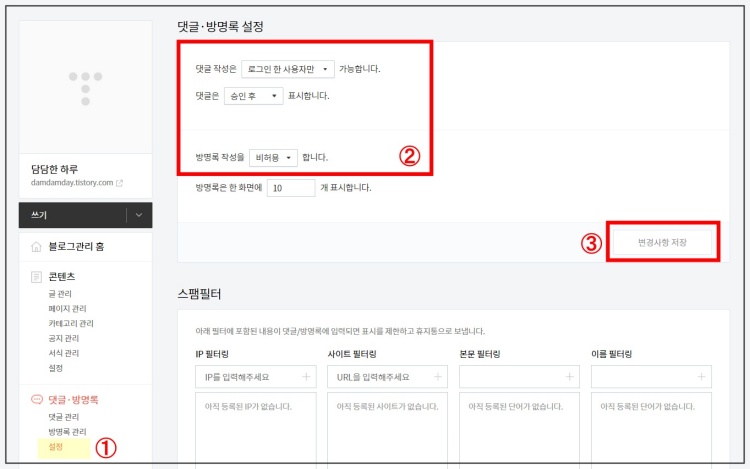Click the 변경사항 저장 button
750x469 pixels.
click(662, 242)
